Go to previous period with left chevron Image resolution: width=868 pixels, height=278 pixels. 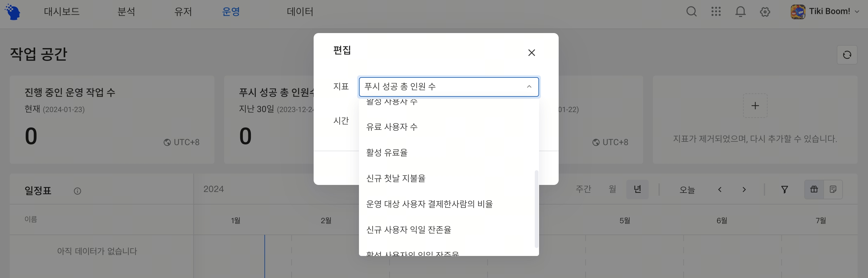coord(720,190)
